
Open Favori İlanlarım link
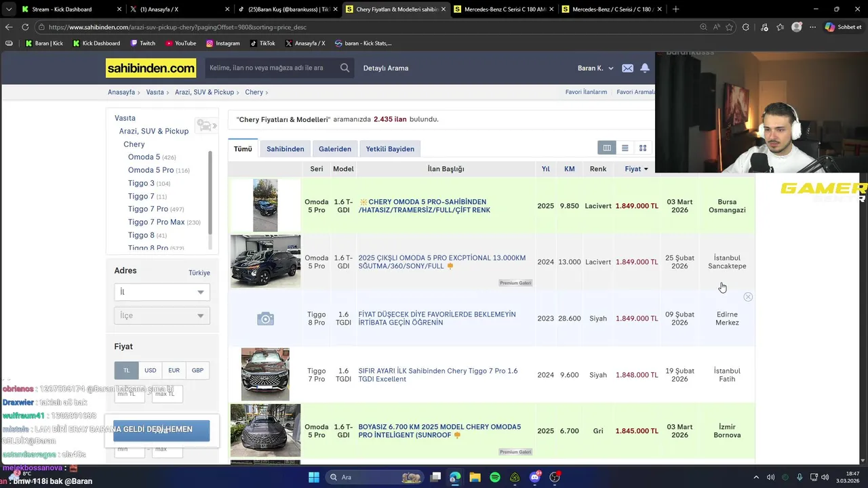coord(586,92)
